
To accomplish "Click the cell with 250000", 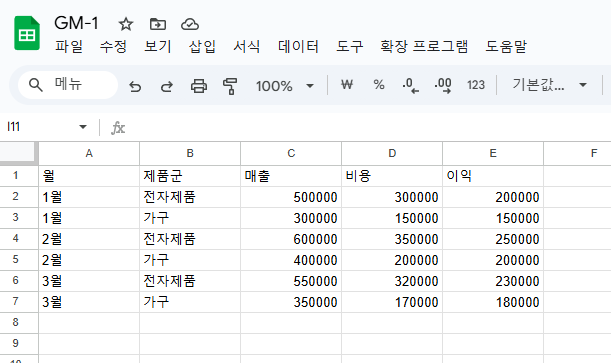I will 493,239.
